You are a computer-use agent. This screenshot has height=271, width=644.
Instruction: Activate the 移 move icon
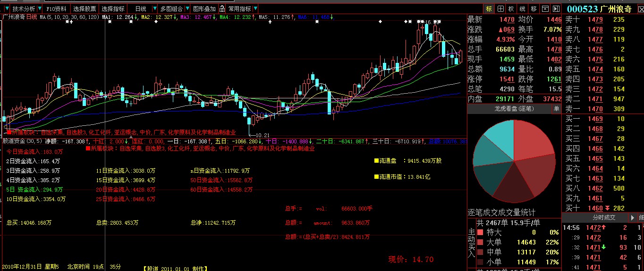534,9
